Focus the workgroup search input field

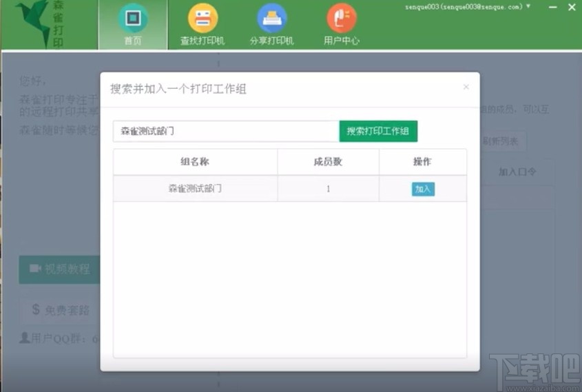pos(226,131)
